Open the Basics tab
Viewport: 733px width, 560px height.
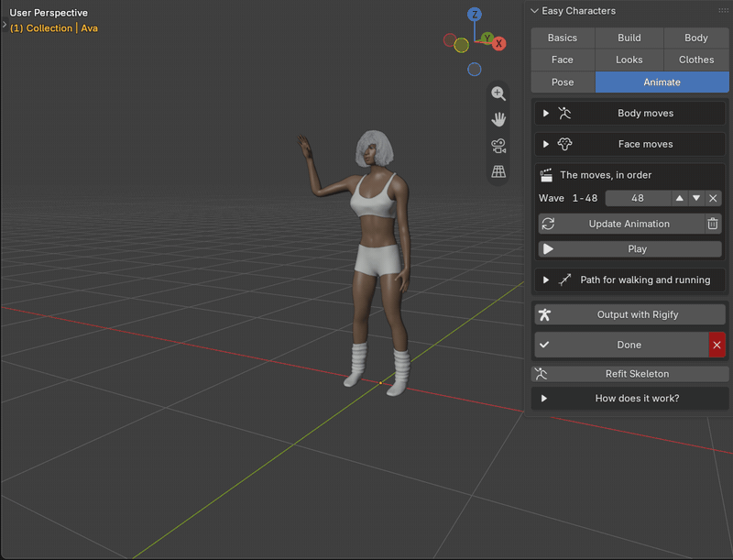click(563, 38)
